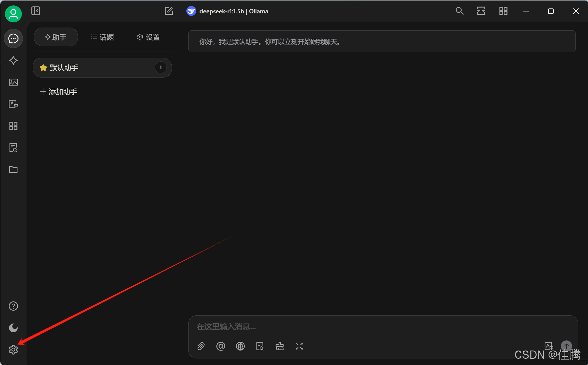Open the mini apps grid in sidebar
Image resolution: width=588 pixels, height=365 pixels.
(13, 126)
